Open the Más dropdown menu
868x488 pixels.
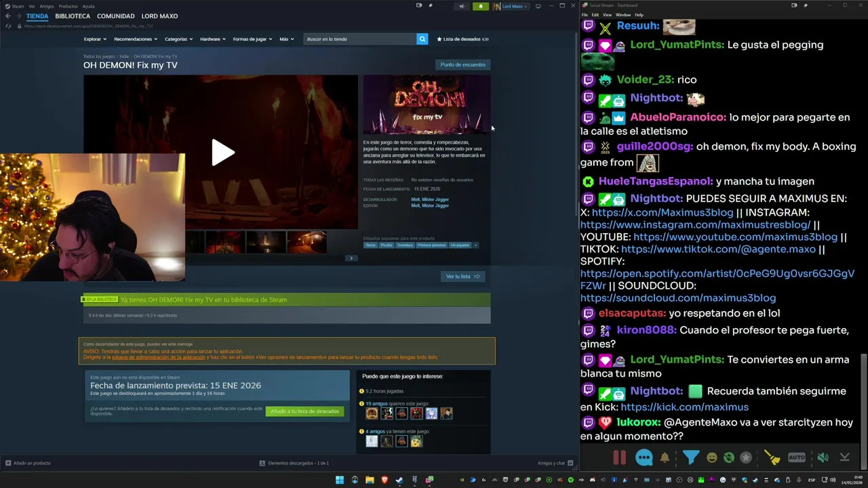point(286,39)
